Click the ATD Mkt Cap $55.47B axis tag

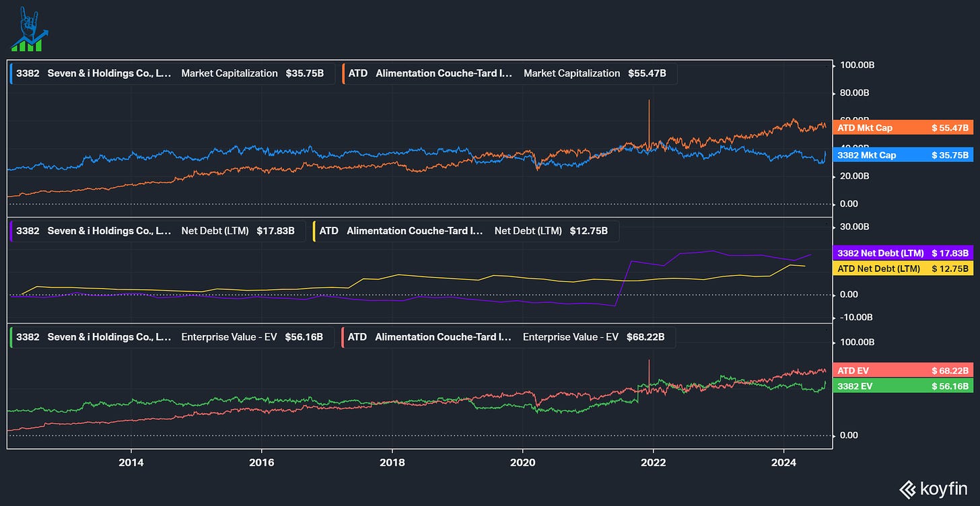coord(903,127)
